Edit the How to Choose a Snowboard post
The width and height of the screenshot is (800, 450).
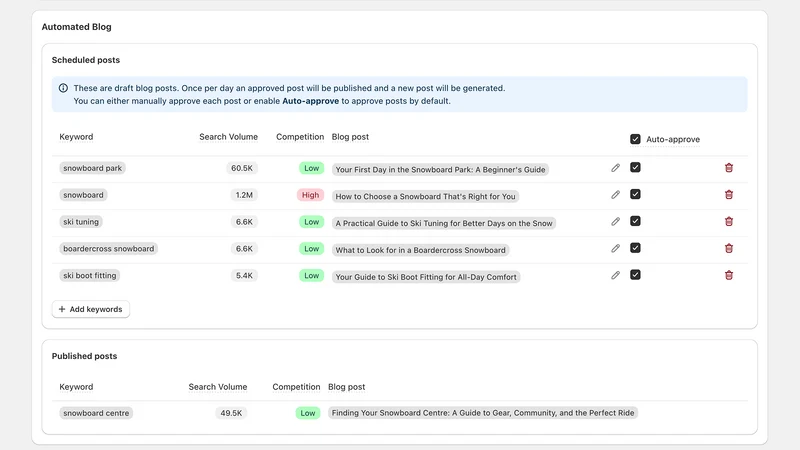point(615,195)
